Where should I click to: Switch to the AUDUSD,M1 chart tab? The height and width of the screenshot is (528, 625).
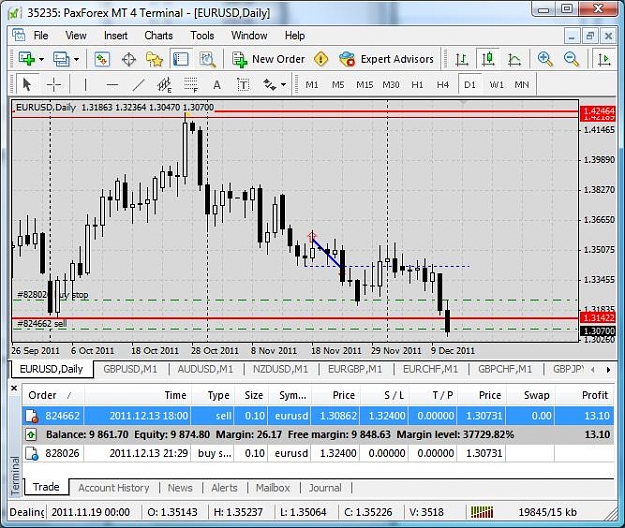[205, 369]
